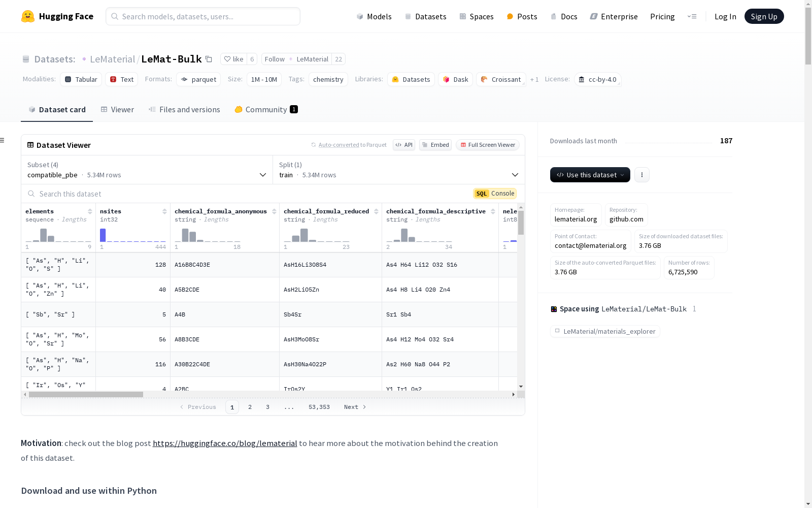
Task: Click the chemical_formula_reduced lengths histogram
Action: (317, 235)
